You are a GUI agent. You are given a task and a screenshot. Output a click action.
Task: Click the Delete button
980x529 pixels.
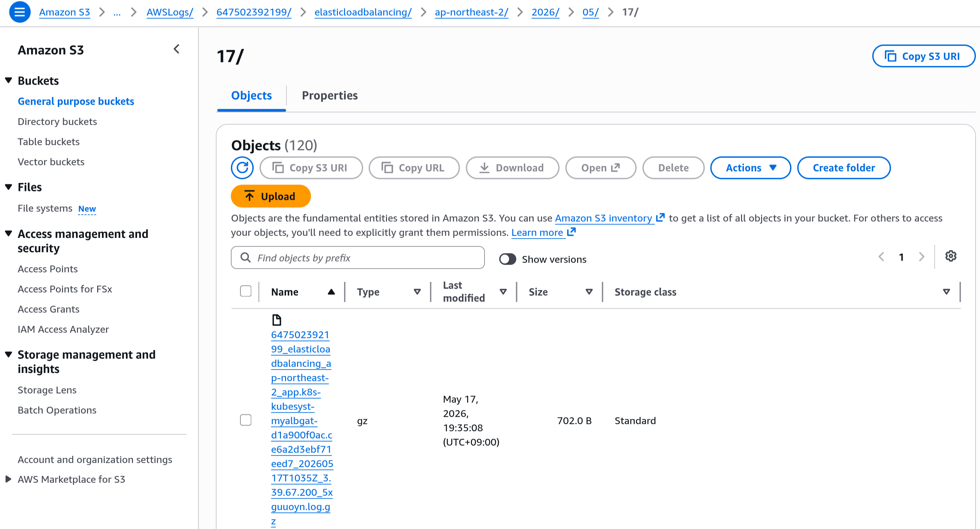click(673, 168)
